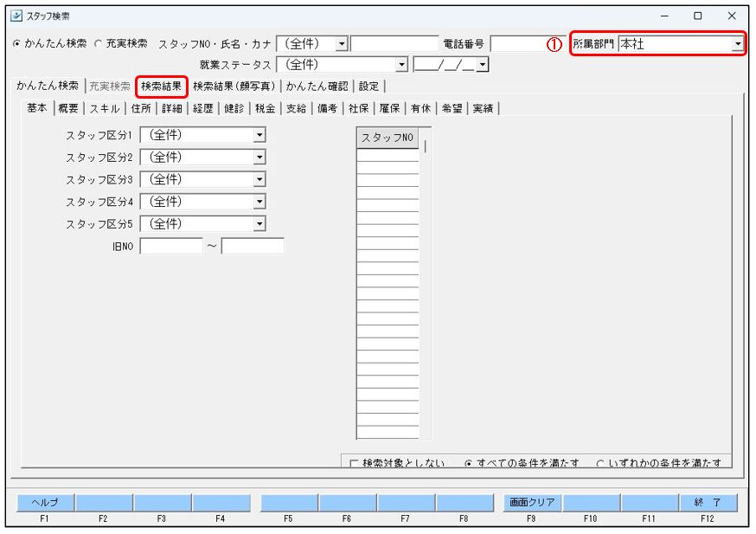
Task: Open the 検索結果(顔写真) tab
Action: pyautogui.click(x=234, y=87)
